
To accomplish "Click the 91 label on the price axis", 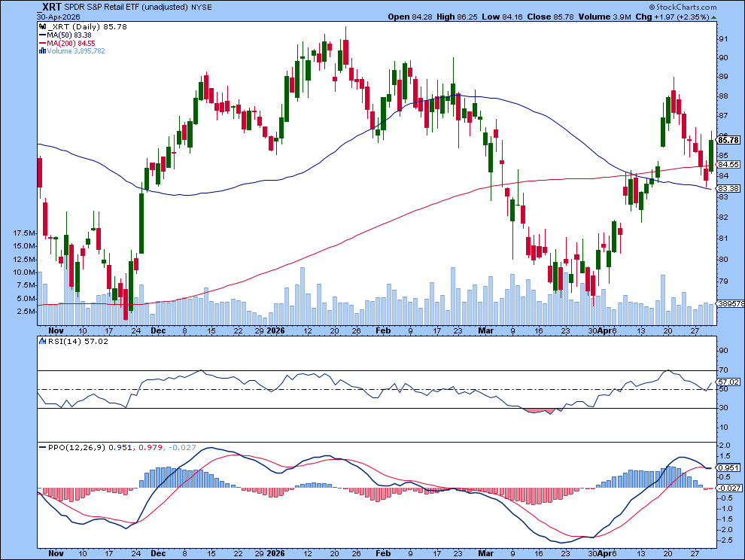I will (x=723, y=39).
